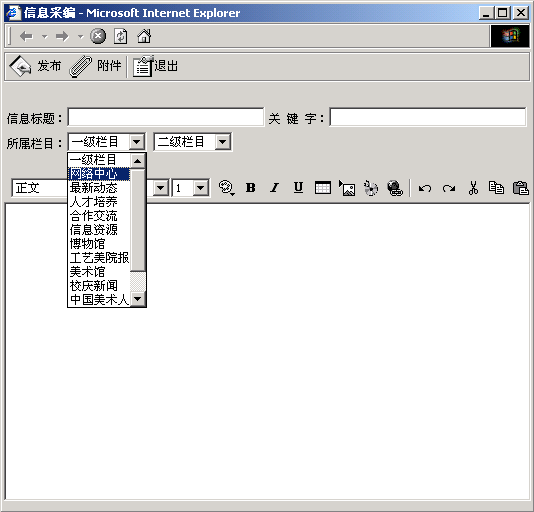
Task: Click the insert image icon
Action: 347,188
